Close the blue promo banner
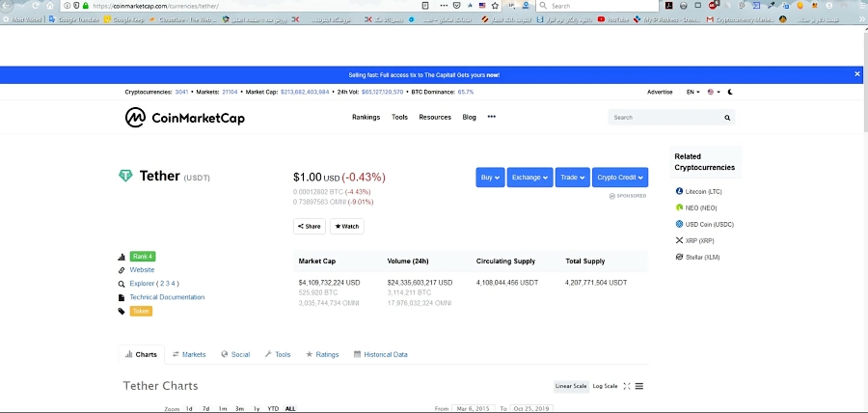The height and width of the screenshot is (413, 868). coord(857,74)
